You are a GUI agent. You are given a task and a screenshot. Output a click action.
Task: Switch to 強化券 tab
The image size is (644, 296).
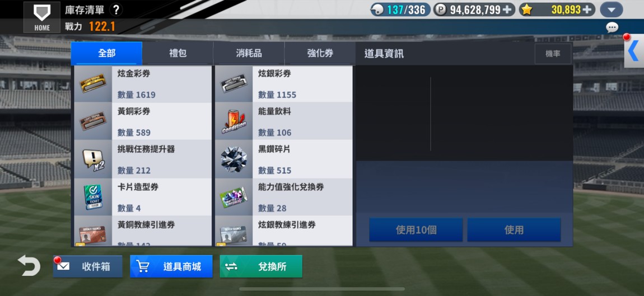pos(320,53)
